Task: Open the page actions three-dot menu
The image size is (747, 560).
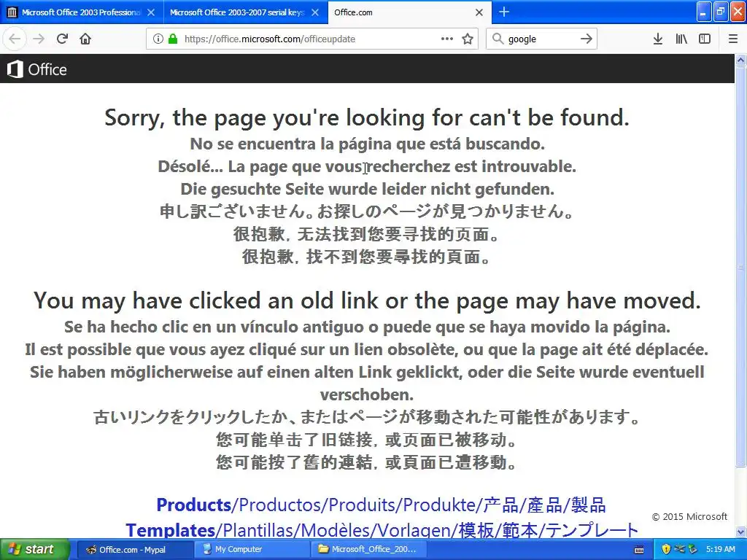Action: tap(447, 39)
